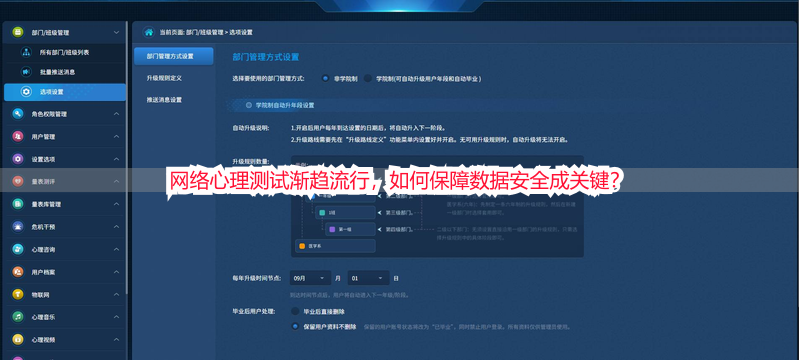
Task: Collapse the 部门/班级管理 menu chevron
Action: (116, 32)
